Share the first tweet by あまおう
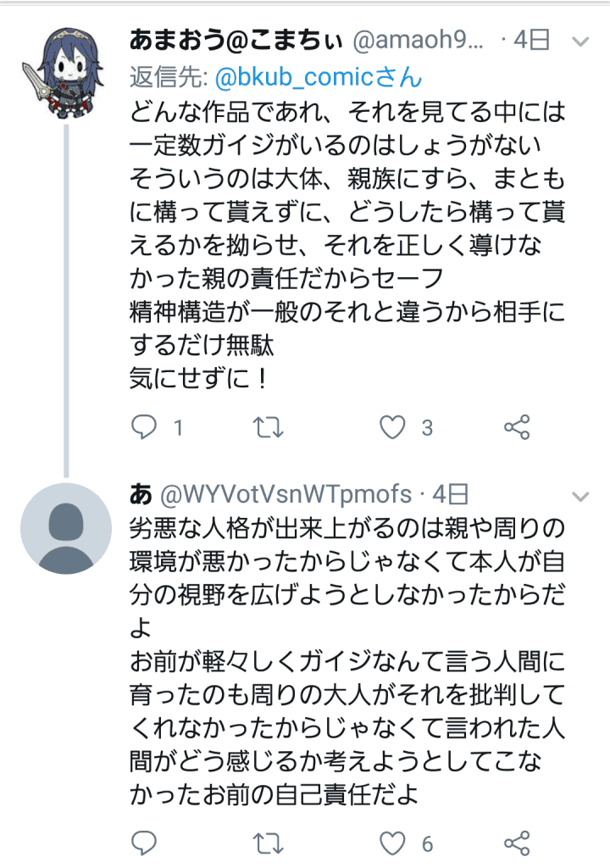610x868 pixels. [517, 428]
